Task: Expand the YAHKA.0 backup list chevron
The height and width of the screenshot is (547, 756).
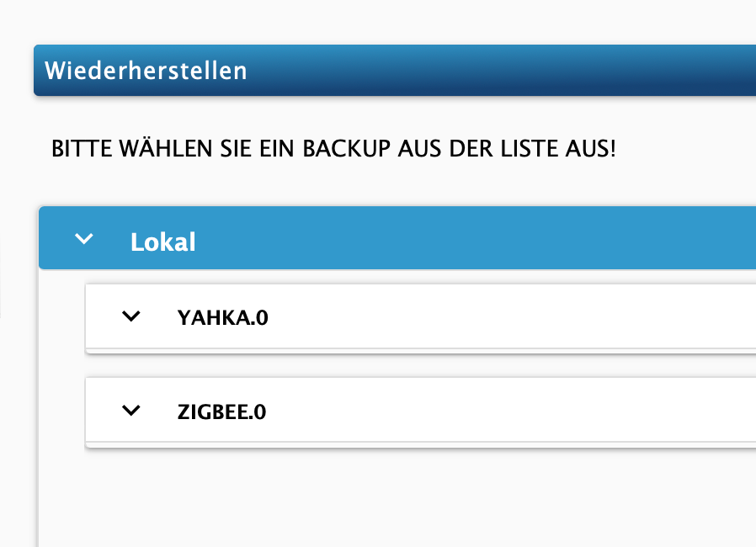Action: (x=131, y=316)
